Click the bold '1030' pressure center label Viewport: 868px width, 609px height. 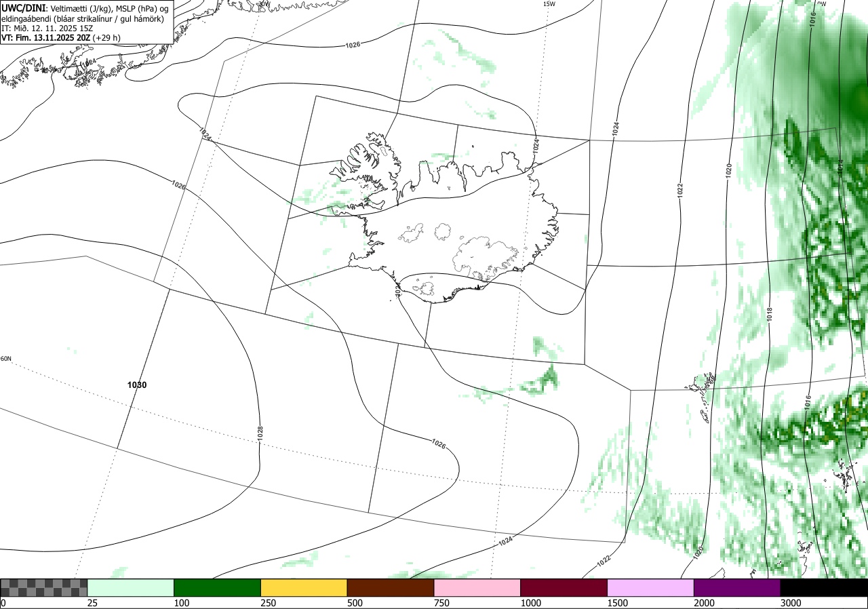[137, 385]
